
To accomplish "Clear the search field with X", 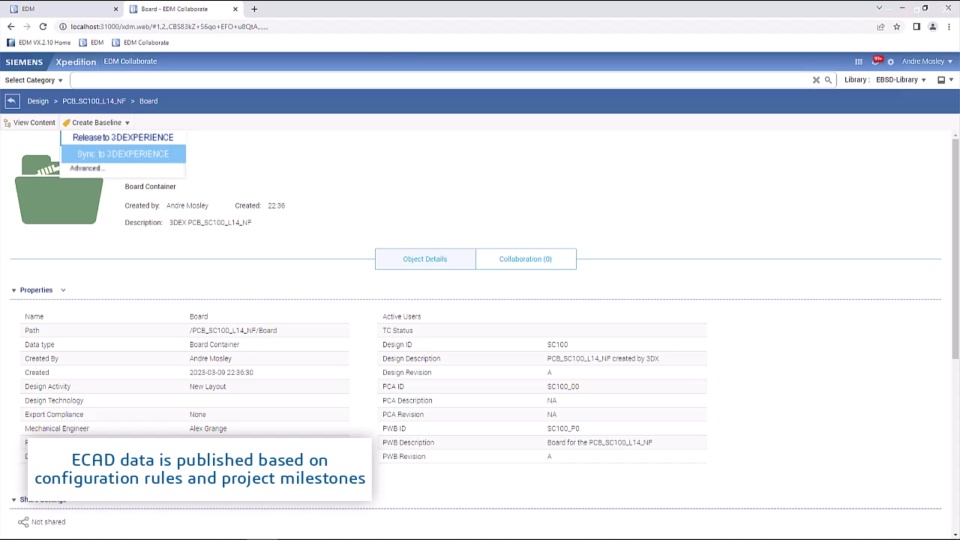I will pyautogui.click(x=816, y=80).
